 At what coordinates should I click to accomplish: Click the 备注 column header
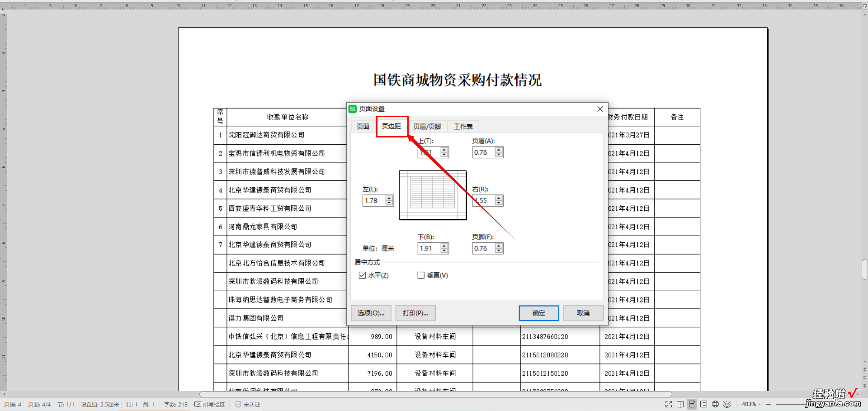click(677, 117)
